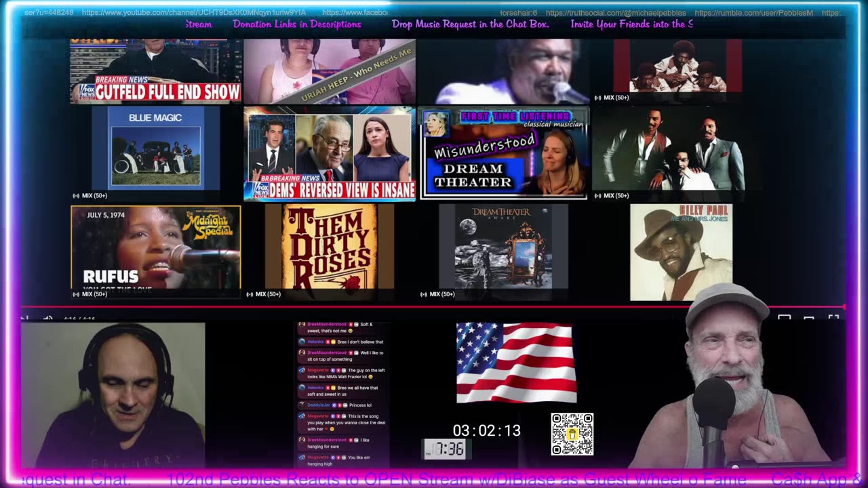The width and height of the screenshot is (868, 488).
Task: Click the MIX (50+) badge on Rufus thumbnail
Action: click(x=90, y=294)
